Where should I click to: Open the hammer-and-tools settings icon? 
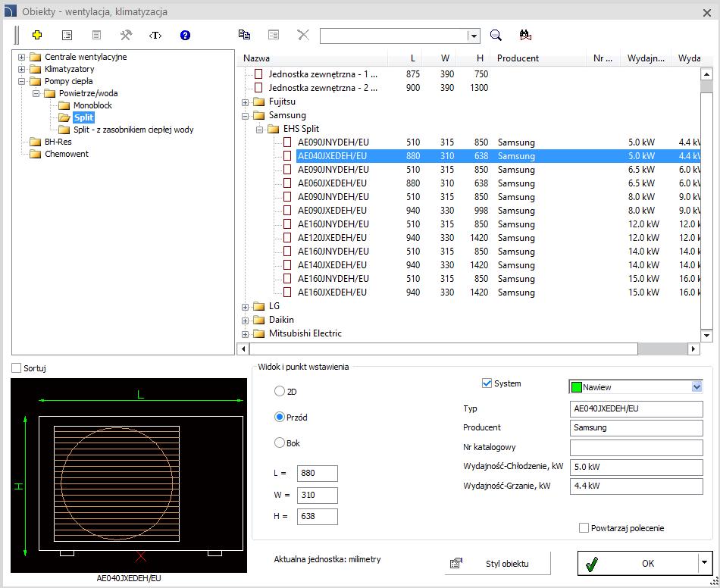point(126,35)
